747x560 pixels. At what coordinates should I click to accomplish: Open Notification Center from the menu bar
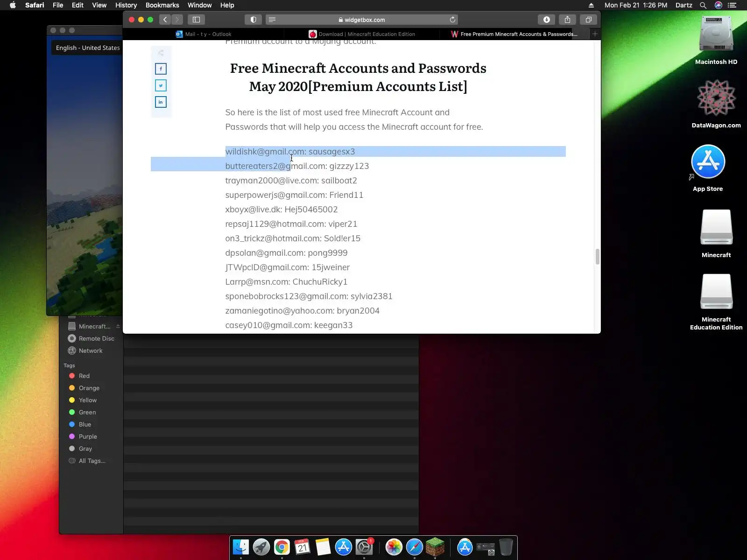pyautogui.click(x=732, y=5)
